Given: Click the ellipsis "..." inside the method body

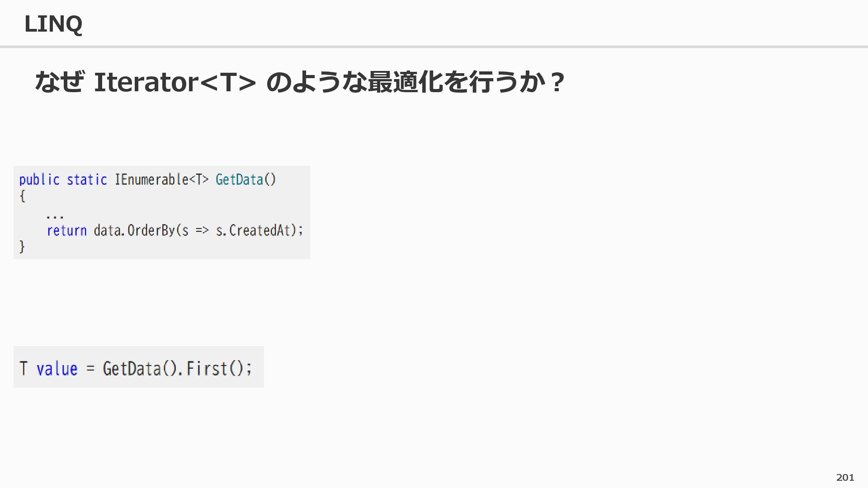Looking at the screenshot, I should click(55, 216).
